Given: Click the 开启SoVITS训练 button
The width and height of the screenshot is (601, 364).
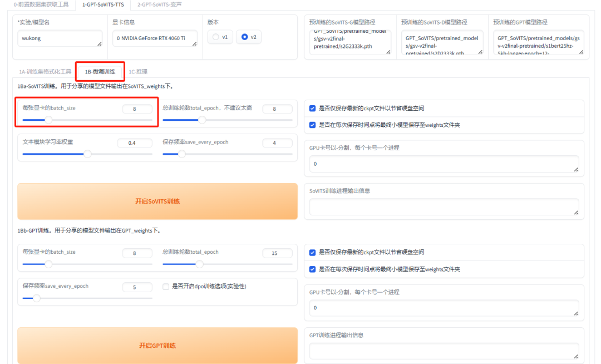Looking at the screenshot, I should (x=157, y=201).
